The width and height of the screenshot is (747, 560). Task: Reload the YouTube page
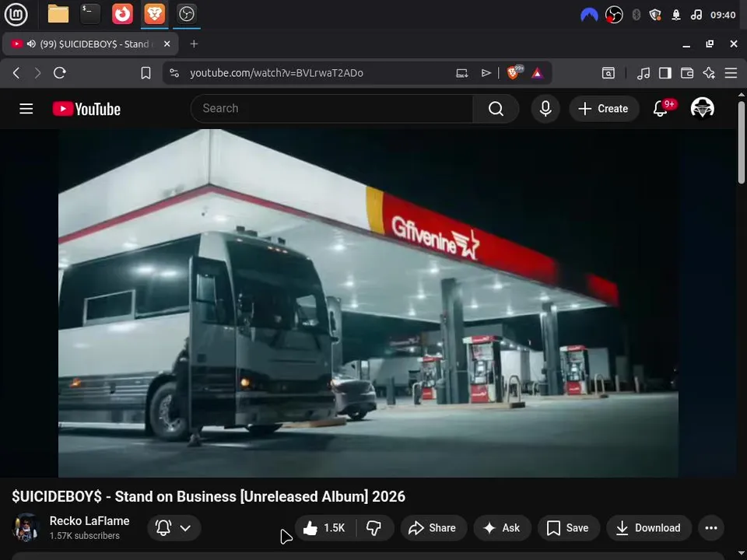coord(60,73)
